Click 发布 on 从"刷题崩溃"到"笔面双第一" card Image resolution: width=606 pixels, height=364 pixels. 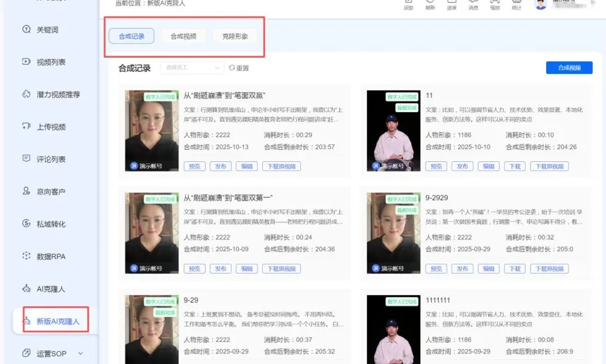coord(221,269)
